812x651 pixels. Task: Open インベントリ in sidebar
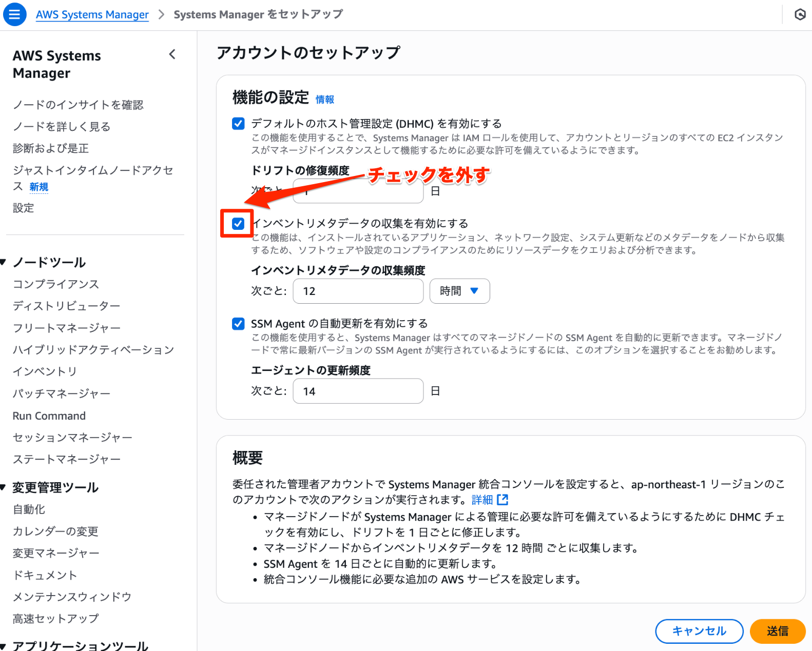[x=45, y=371]
